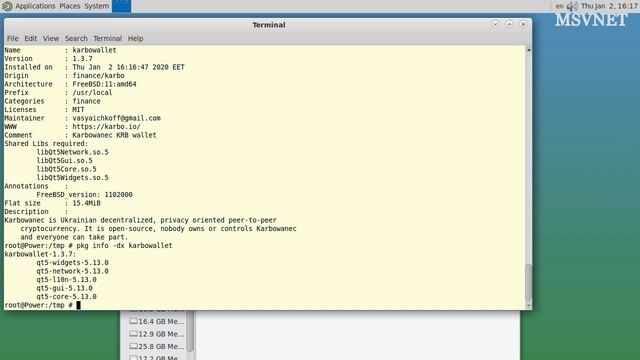Click the qt5-widgets-5.13.0 dependency line
This screenshot has height=360, width=640.
(x=72, y=262)
